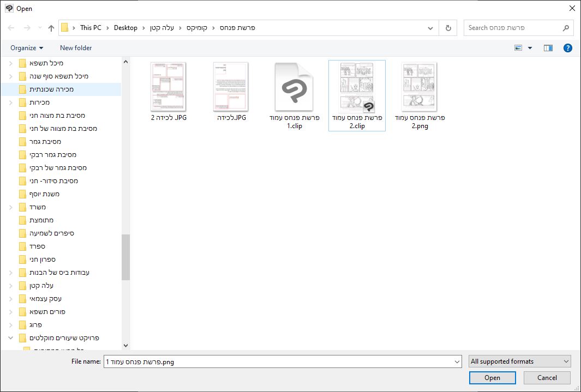Expand the מכירות folder

tap(11, 102)
